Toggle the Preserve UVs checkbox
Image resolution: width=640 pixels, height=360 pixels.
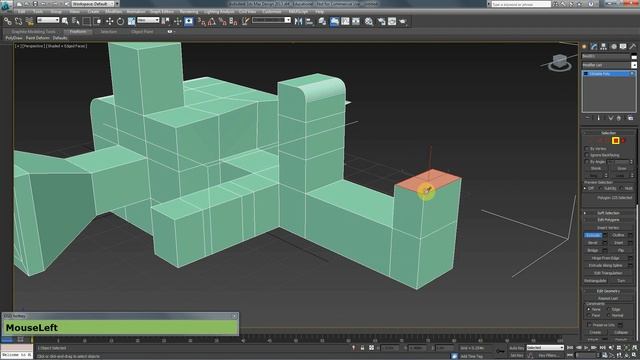tap(589, 325)
